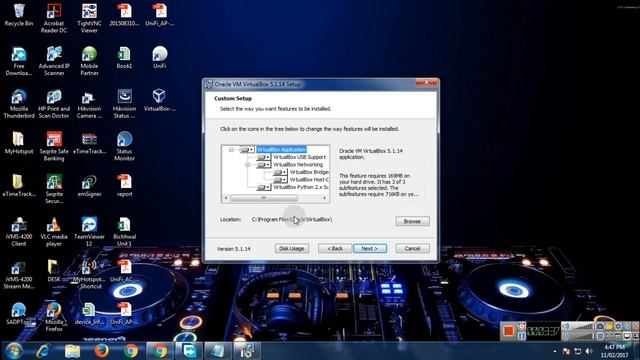The height and width of the screenshot is (360, 640).
Task: Select VirtualBox USB Support tree item
Action: [x=299, y=157]
